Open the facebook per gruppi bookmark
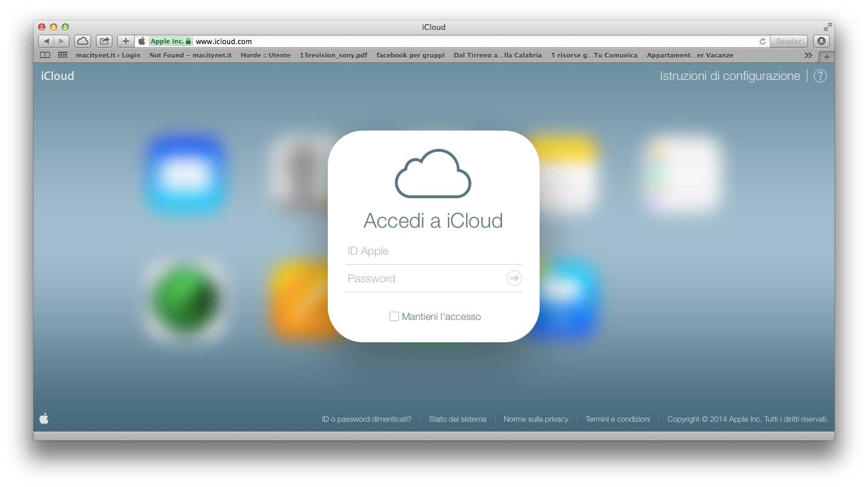Image resolution: width=868 pixels, height=487 pixels. click(x=411, y=55)
